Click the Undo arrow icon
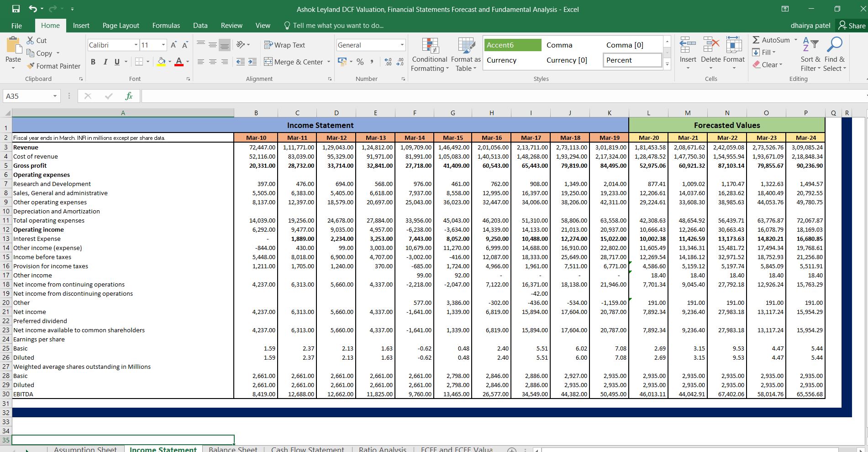 point(33,9)
